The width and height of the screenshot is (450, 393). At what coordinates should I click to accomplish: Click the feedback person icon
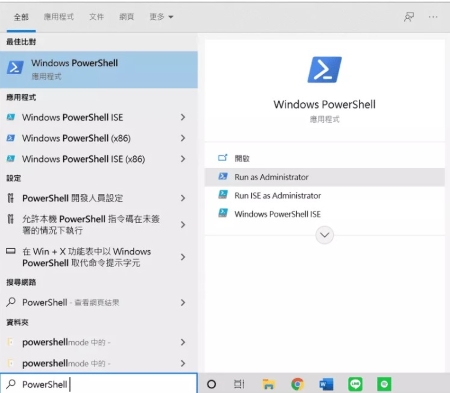point(409,17)
